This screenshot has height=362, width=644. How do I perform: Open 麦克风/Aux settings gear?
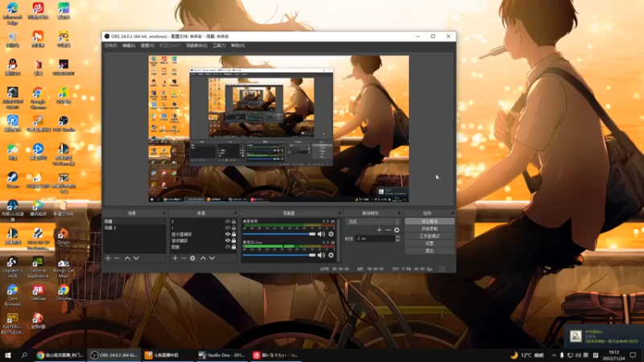click(x=331, y=255)
